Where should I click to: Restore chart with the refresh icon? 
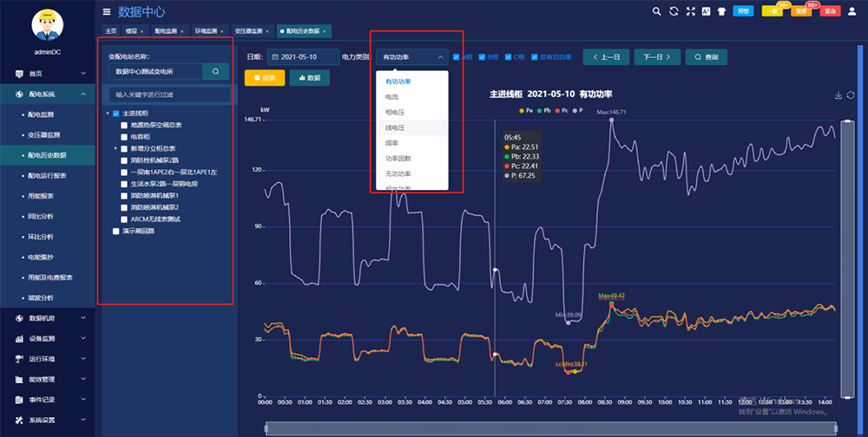click(x=851, y=95)
